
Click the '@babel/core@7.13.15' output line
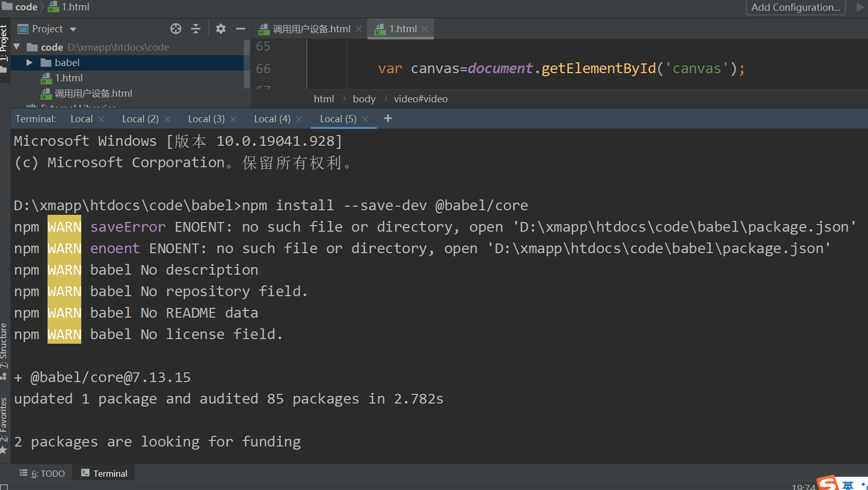pos(102,377)
